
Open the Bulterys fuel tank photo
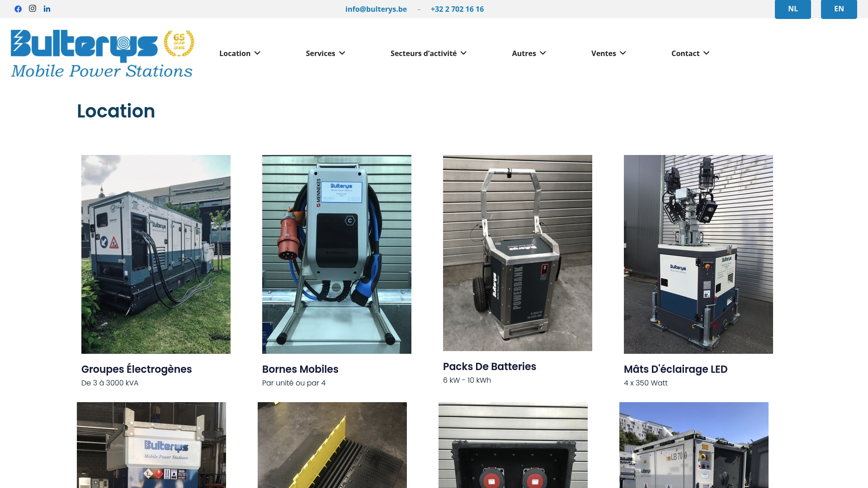coord(151,445)
